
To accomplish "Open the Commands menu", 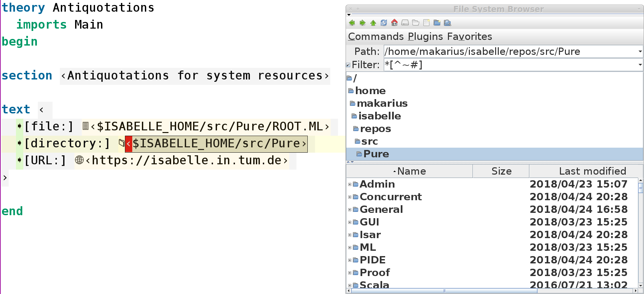I will tap(376, 37).
